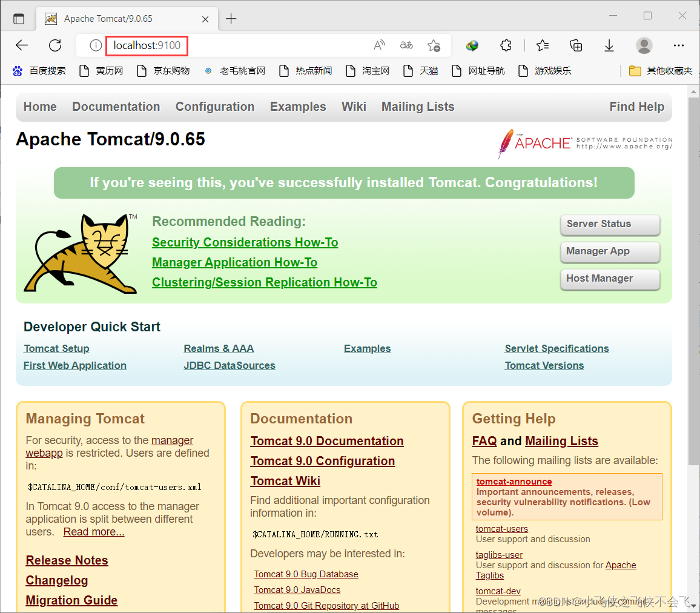The image size is (700, 613).
Task: Open Migration Guide link
Action: pos(71,600)
